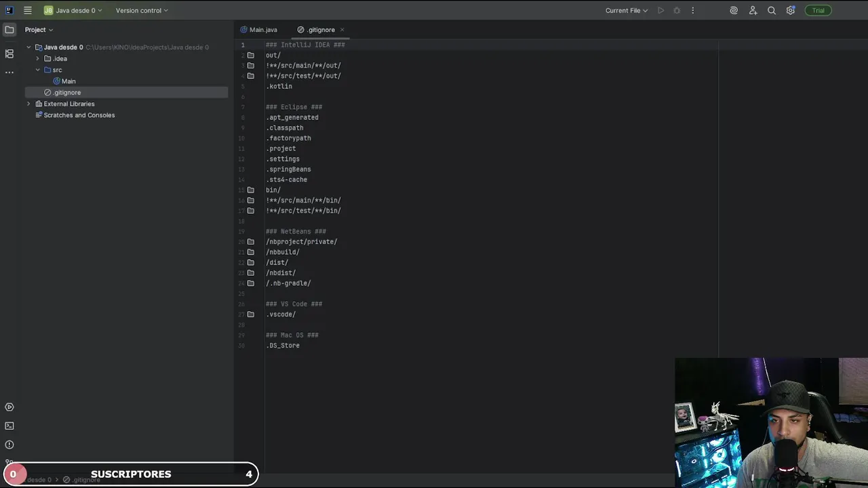Open the Terminal tool window

click(9, 426)
